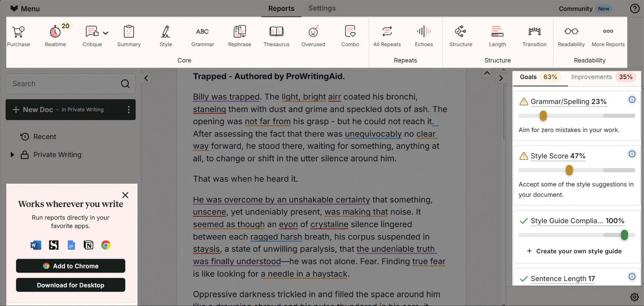Launch the Overused words report
644x306 pixels.
[x=313, y=36]
